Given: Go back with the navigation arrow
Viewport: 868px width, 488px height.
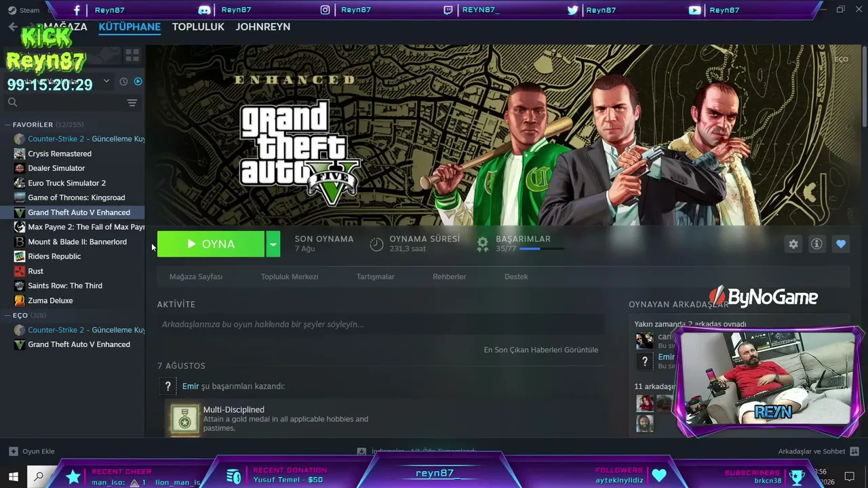Looking at the screenshot, I should point(13,26).
